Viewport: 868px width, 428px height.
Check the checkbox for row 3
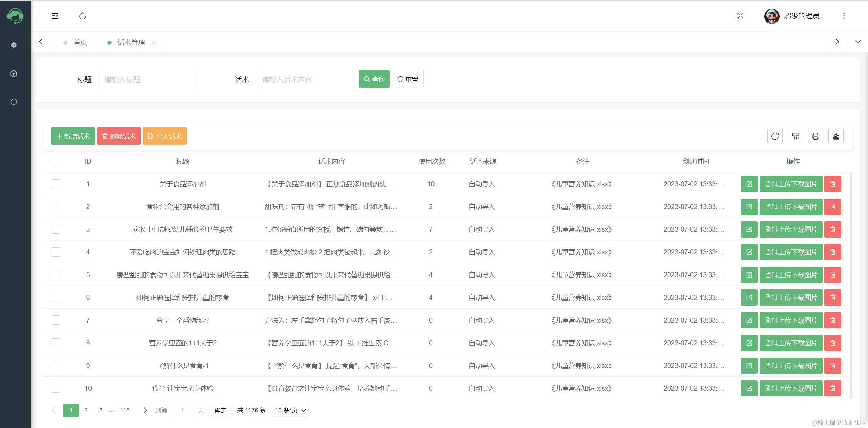(x=55, y=229)
